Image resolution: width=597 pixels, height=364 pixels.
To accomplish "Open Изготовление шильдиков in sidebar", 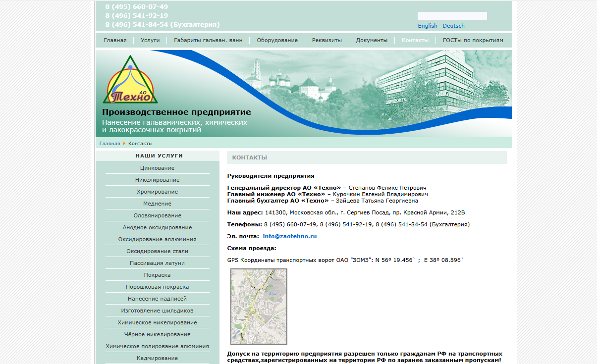I will coord(157,311).
